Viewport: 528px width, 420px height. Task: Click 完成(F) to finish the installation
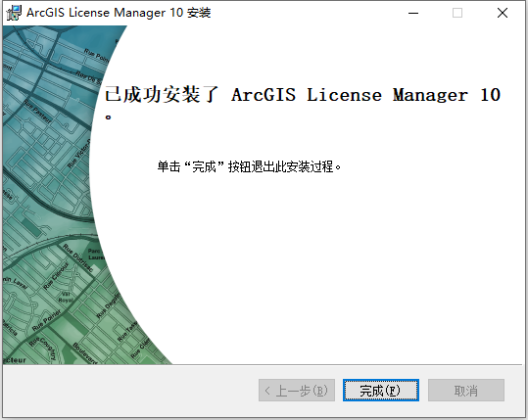tap(381, 391)
